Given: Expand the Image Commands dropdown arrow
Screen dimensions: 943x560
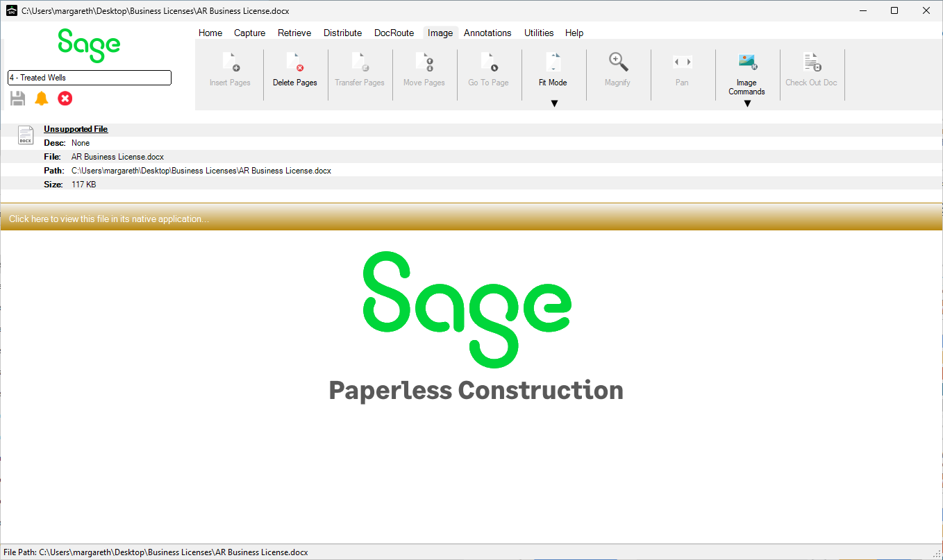Looking at the screenshot, I should [x=747, y=104].
